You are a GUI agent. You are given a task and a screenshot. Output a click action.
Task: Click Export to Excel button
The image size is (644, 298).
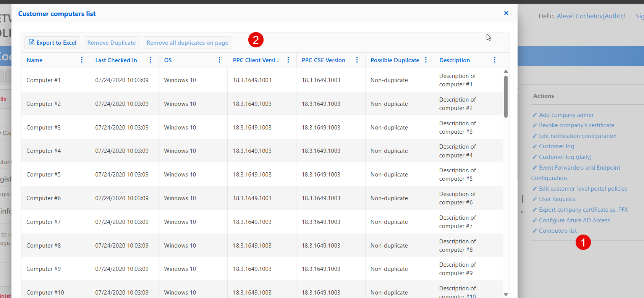point(52,43)
